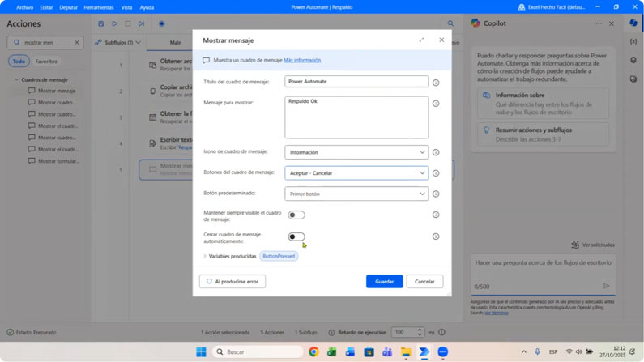Open flow search magnifier icon
Image resolution: width=644 pixels, height=362 pixels.
coord(450,23)
